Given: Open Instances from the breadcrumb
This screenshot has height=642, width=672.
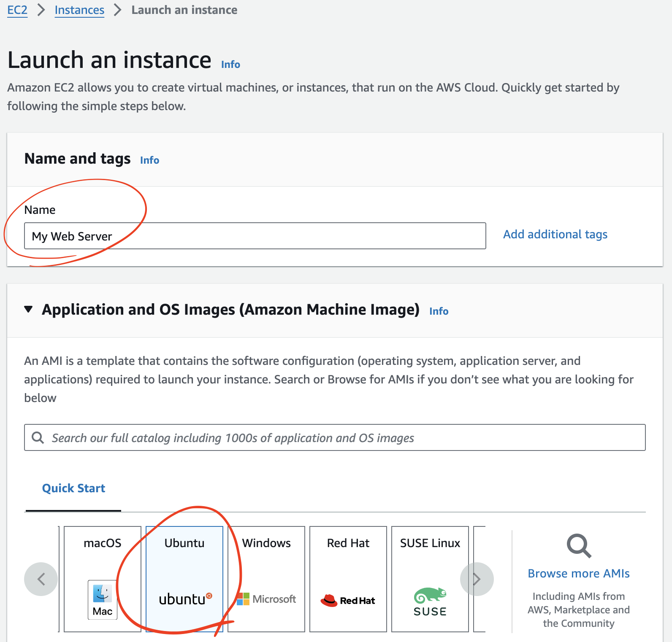Looking at the screenshot, I should (79, 10).
